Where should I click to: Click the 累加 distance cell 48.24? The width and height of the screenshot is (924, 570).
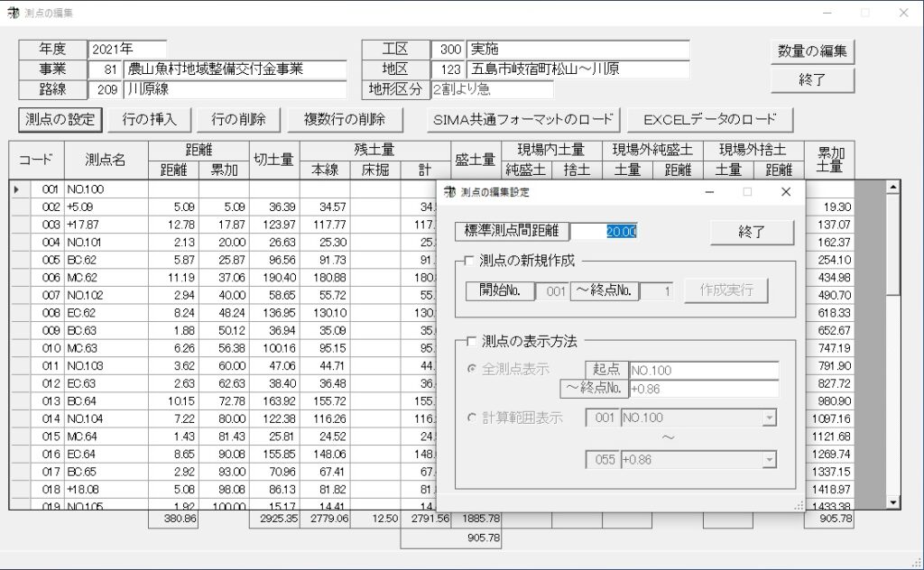pos(224,313)
